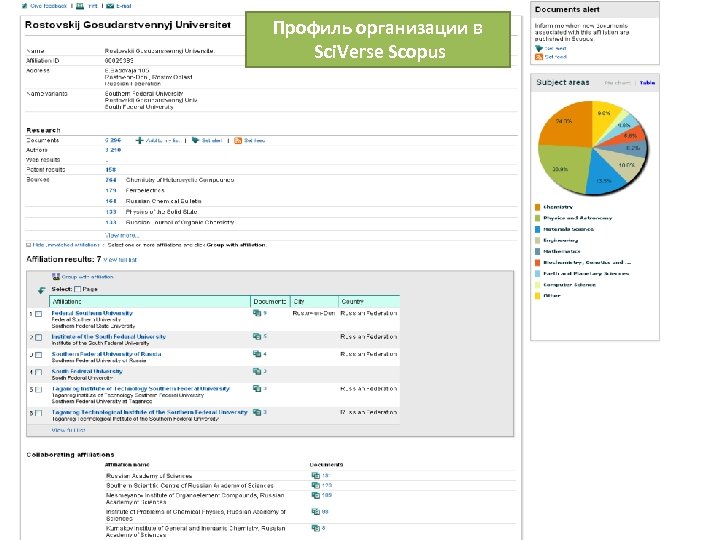Click the blue Materials Science legend swatch

pyautogui.click(x=538, y=229)
